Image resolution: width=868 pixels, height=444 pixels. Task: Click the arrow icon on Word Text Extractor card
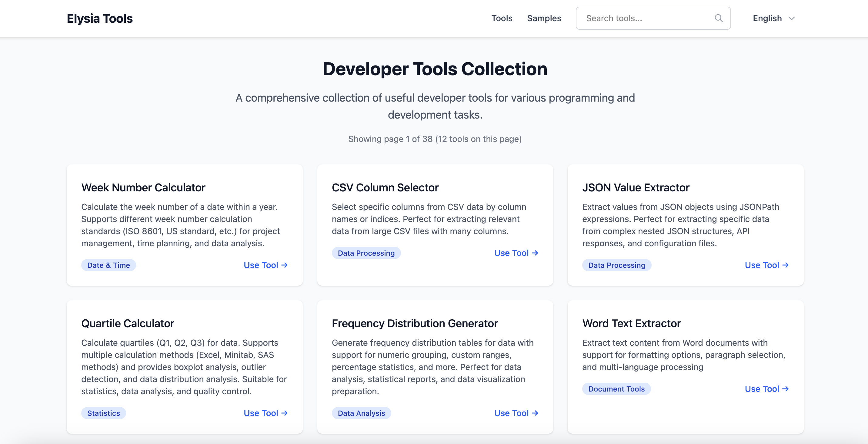[x=786, y=389]
